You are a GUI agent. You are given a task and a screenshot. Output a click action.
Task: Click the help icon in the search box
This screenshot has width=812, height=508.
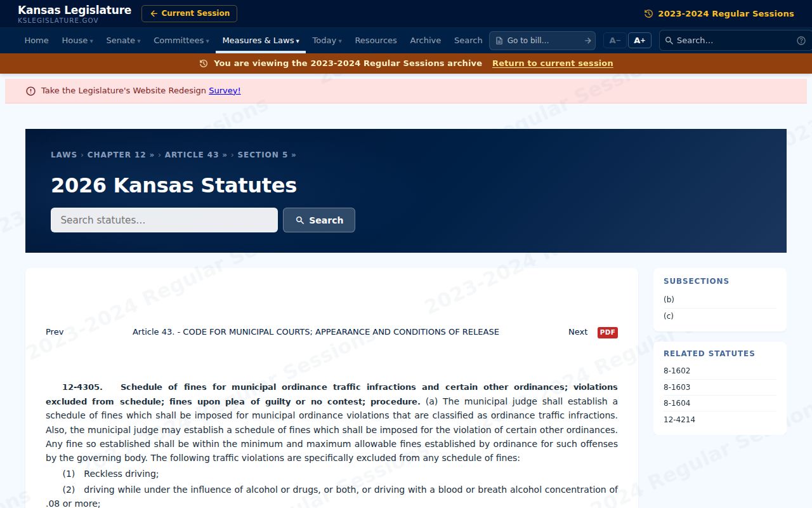coord(801,41)
